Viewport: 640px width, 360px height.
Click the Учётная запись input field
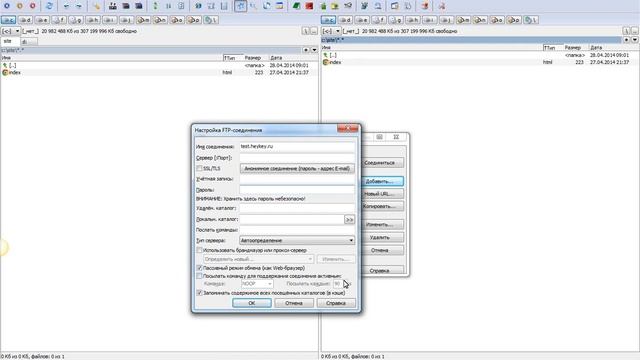(x=297, y=179)
